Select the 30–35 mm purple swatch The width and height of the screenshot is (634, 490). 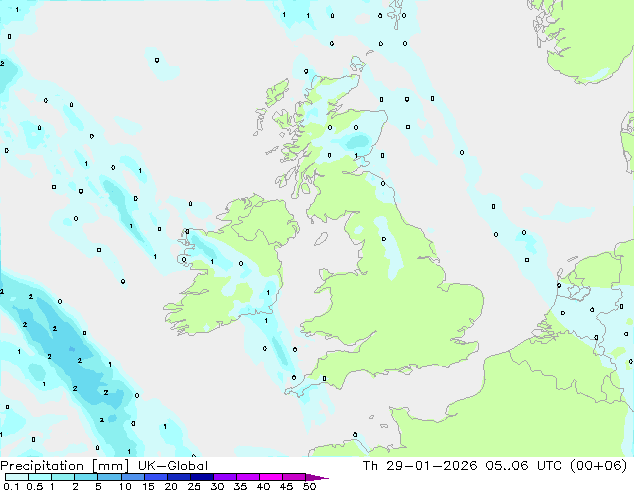pos(224,477)
